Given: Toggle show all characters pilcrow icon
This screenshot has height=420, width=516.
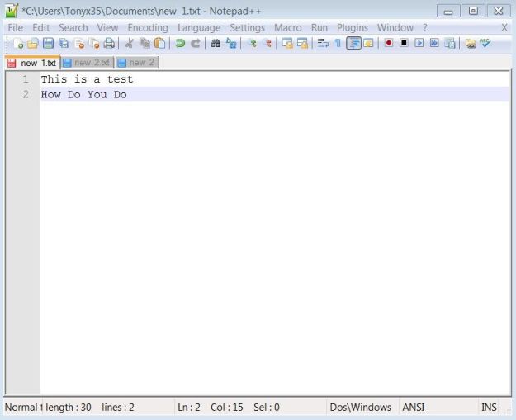Looking at the screenshot, I should point(338,43).
